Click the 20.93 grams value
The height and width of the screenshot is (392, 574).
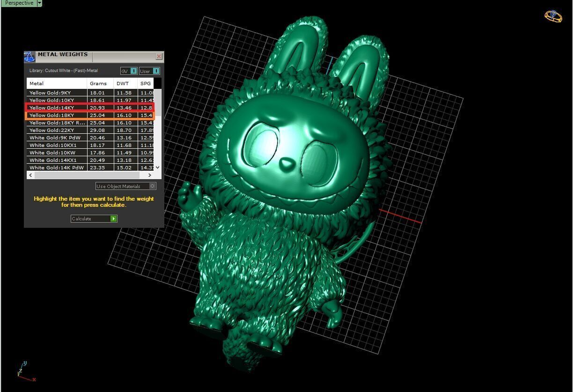[x=97, y=108]
